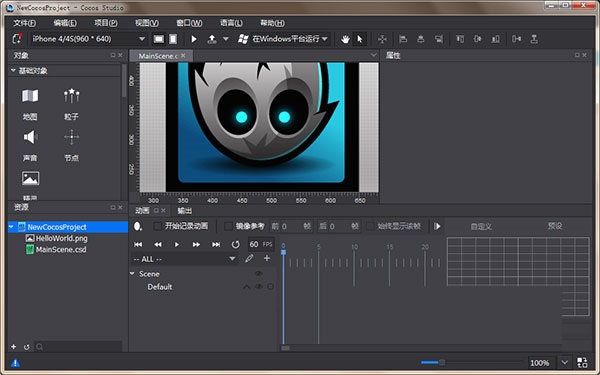Image resolution: width=600 pixels, height=375 pixels.
Task: Jump to last frame
Action: point(216,244)
